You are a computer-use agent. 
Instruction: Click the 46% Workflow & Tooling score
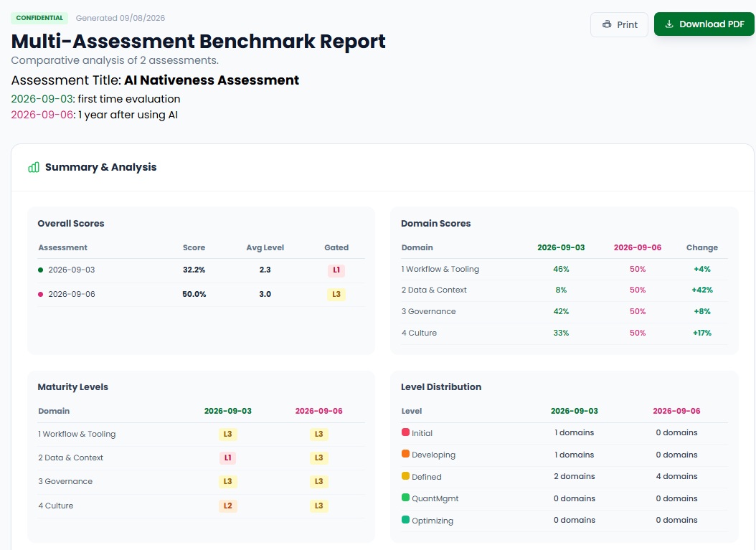561,269
